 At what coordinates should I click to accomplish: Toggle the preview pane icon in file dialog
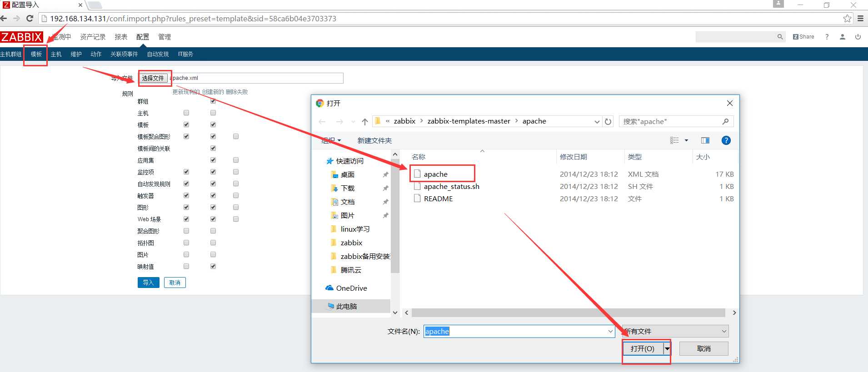click(x=705, y=140)
